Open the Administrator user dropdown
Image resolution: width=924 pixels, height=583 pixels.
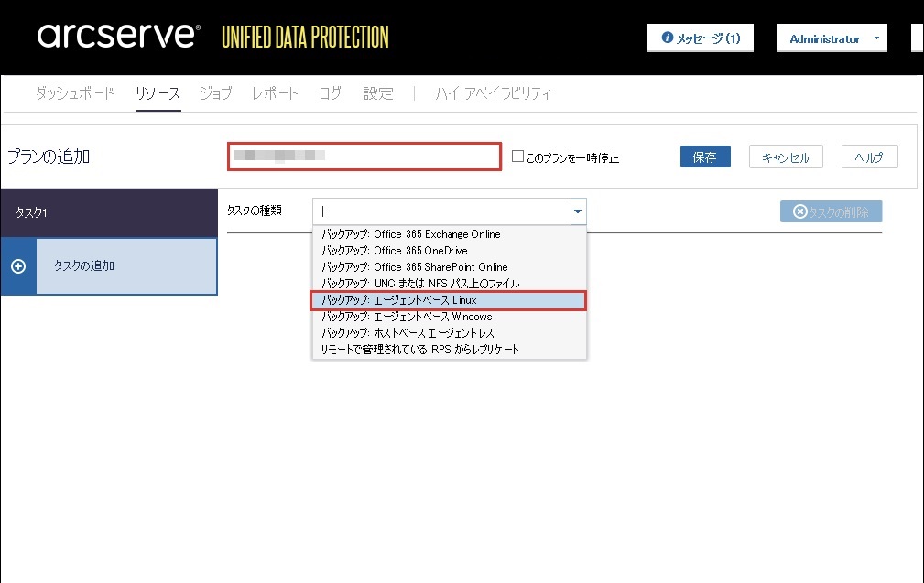tap(832, 38)
